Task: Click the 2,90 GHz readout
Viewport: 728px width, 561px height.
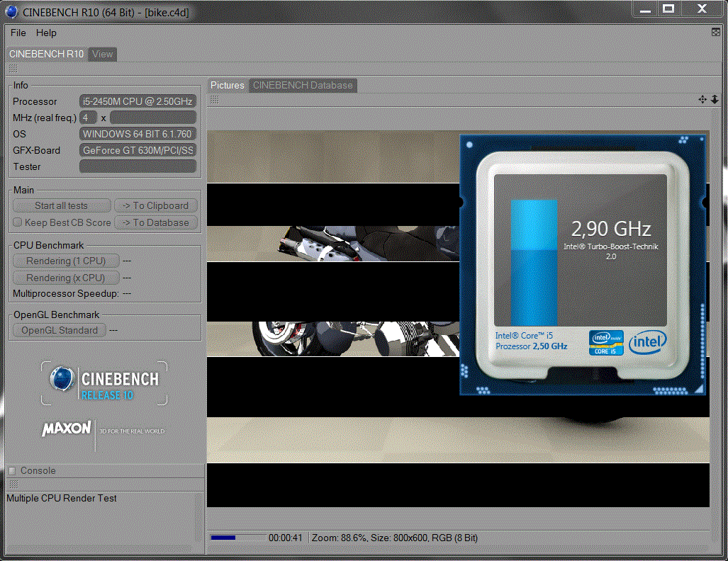Action: [x=610, y=229]
